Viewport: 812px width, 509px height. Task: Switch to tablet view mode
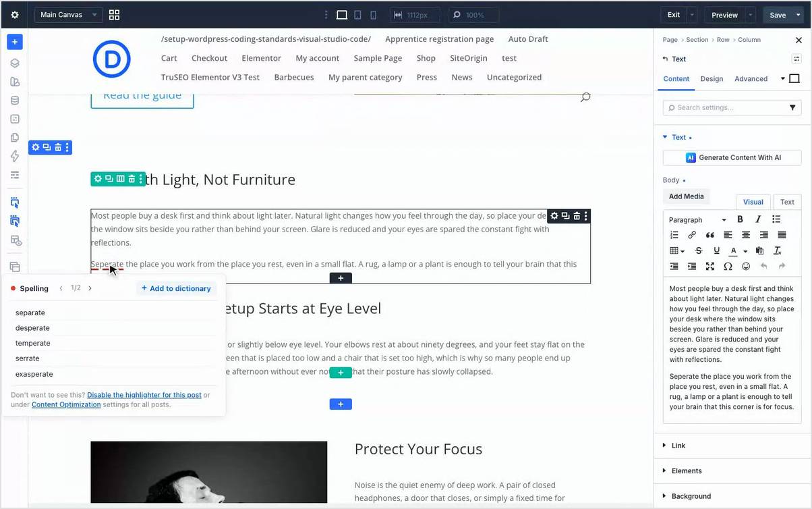point(358,15)
